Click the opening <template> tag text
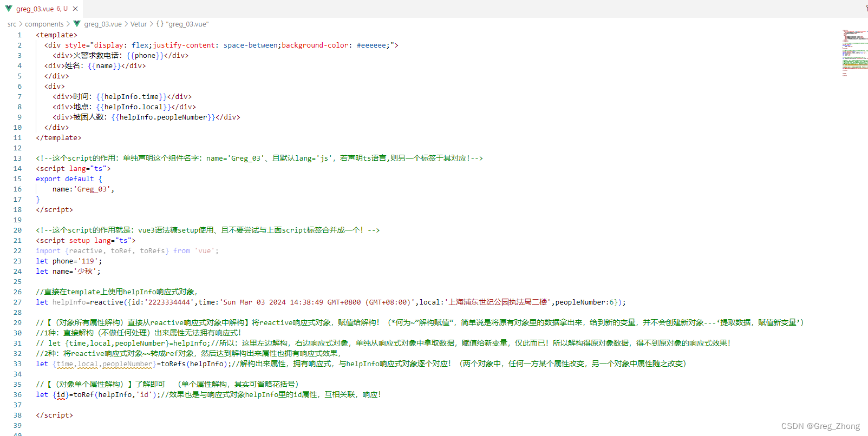This screenshot has width=868, height=436. [x=57, y=35]
